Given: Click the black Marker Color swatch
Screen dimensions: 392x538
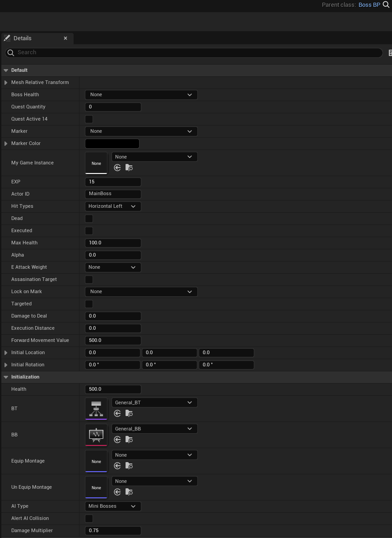Looking at the screenshot, I should (112, 143).
